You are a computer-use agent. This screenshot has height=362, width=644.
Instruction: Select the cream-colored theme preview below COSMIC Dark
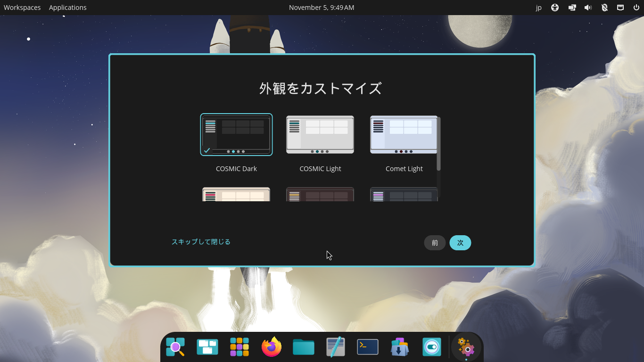point(236,194)
